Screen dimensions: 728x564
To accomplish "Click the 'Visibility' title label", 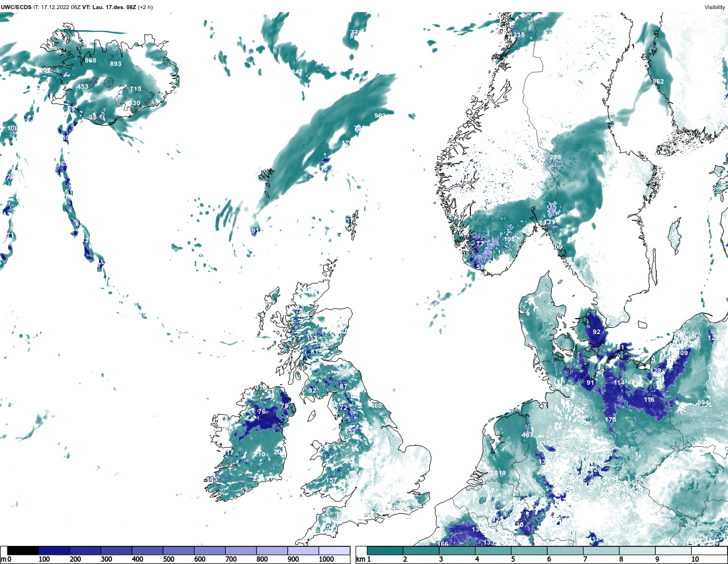I will coord(715,7).
